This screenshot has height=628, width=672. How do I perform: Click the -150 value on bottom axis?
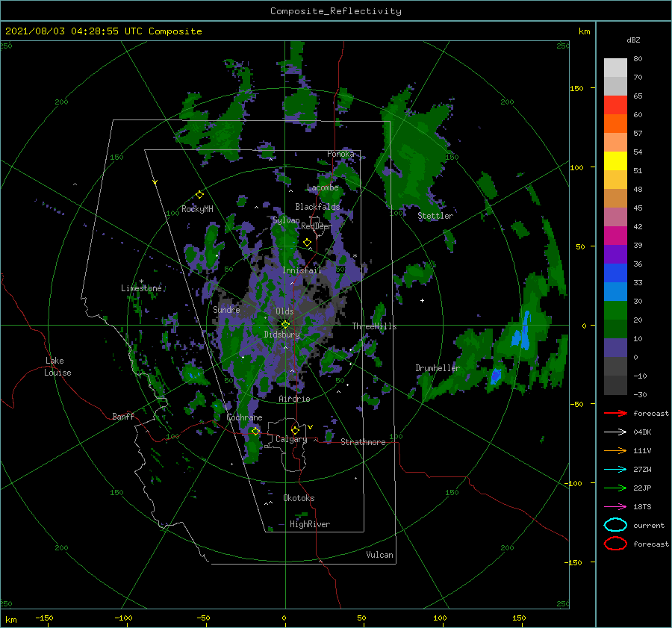click(x=44, y=618)
